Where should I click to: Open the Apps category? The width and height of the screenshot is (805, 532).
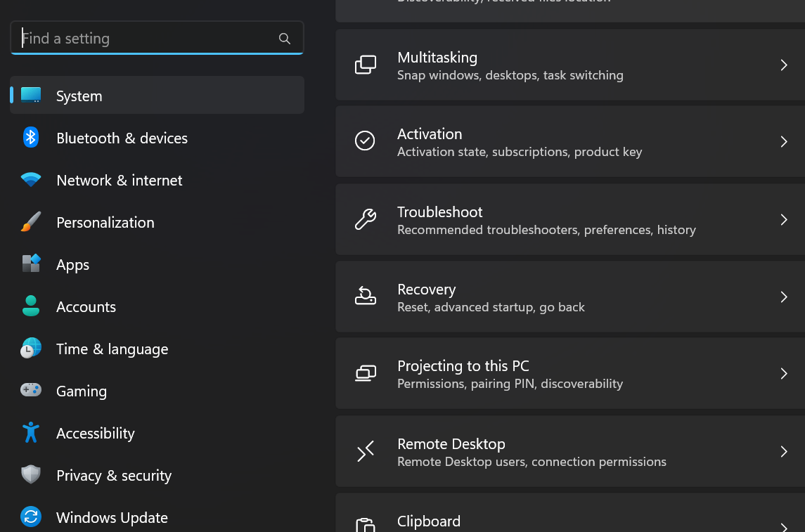coord(73,265)
